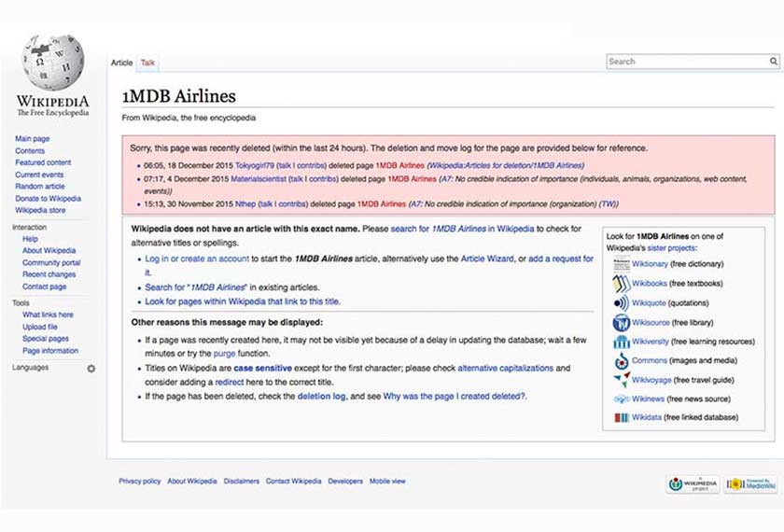Open Current events link

(x=39, y=175)
